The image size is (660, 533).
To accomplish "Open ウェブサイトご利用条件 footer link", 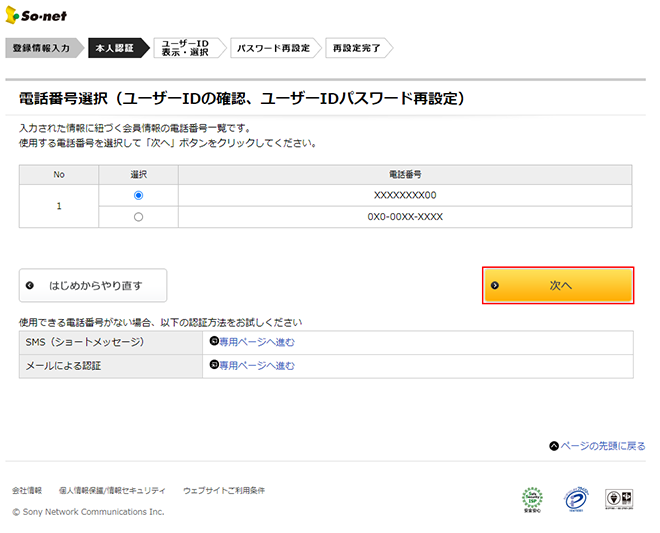I will point(224,491).
